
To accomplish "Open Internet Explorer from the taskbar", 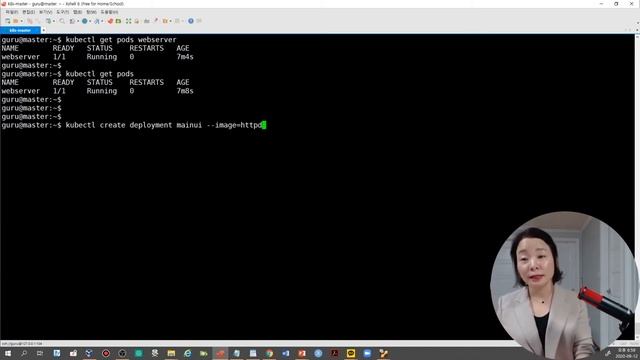I will pyautogui.click(x=187, y=353).
